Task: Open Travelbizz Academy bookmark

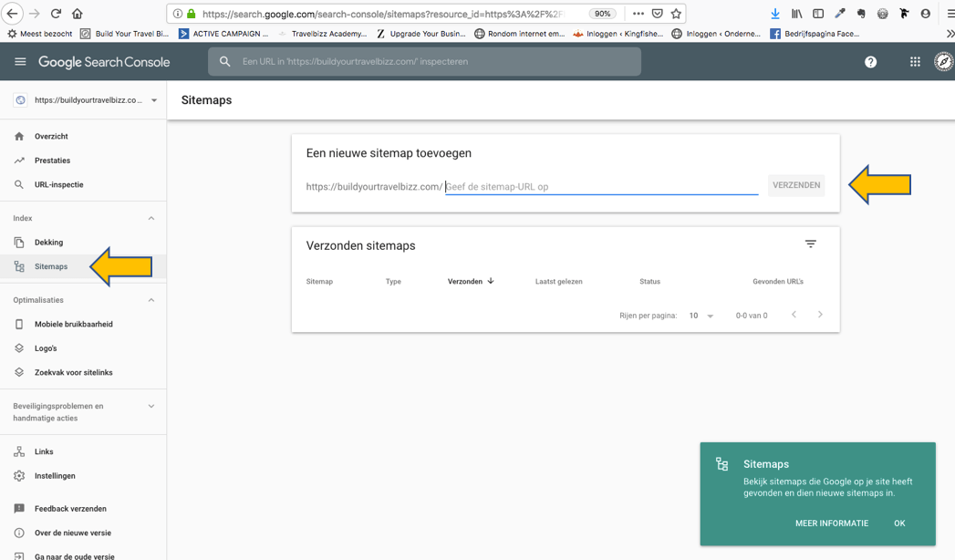Action: [322, 34]
